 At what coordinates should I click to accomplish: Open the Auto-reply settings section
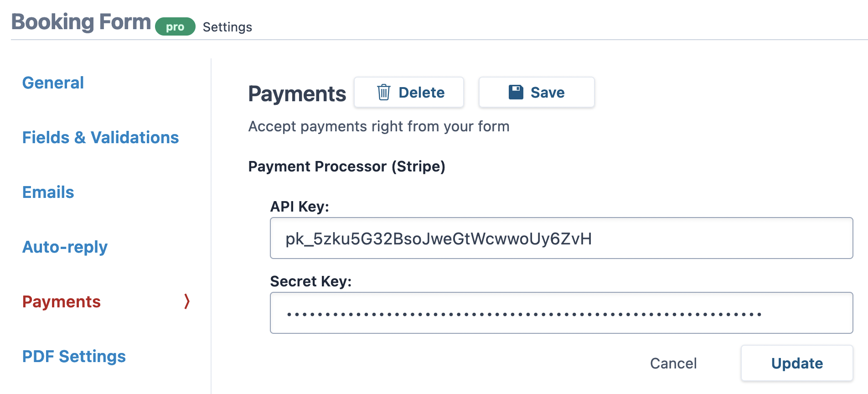(x=65, y=247)
